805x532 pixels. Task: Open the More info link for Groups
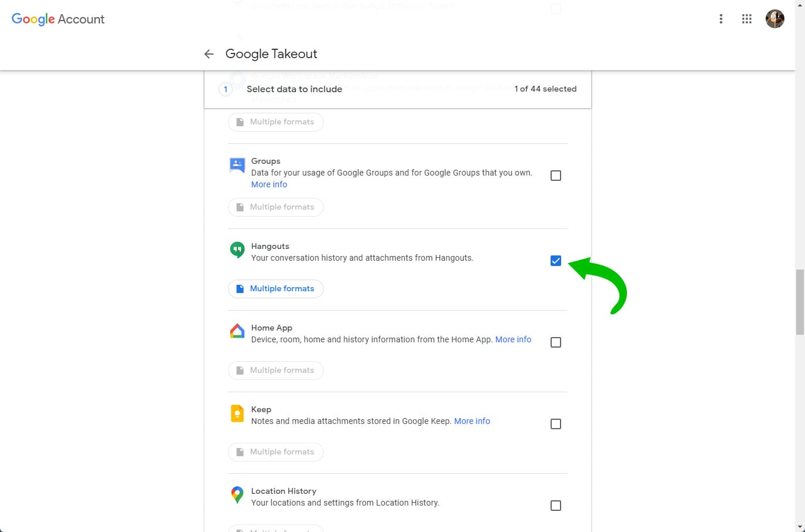269,184
